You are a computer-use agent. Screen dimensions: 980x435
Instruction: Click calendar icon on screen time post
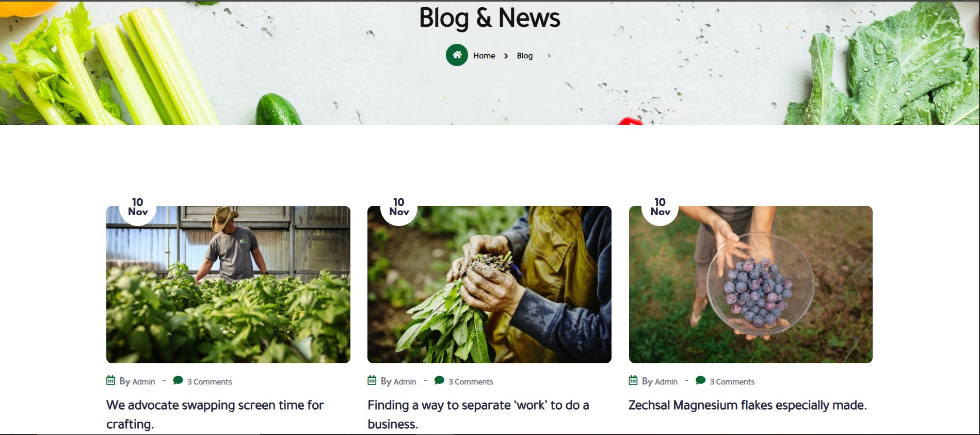pos(110,381)
